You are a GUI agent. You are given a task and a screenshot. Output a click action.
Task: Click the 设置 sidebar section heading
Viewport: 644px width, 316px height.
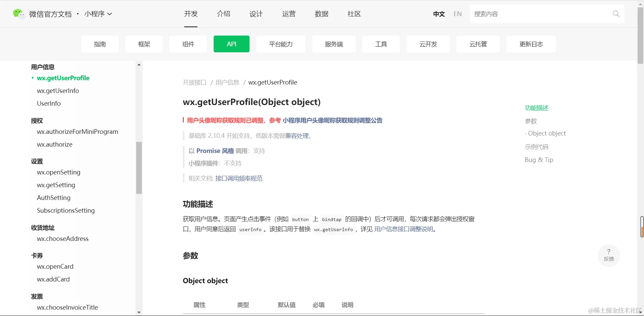pyautogui.click(x=37, y=161)
